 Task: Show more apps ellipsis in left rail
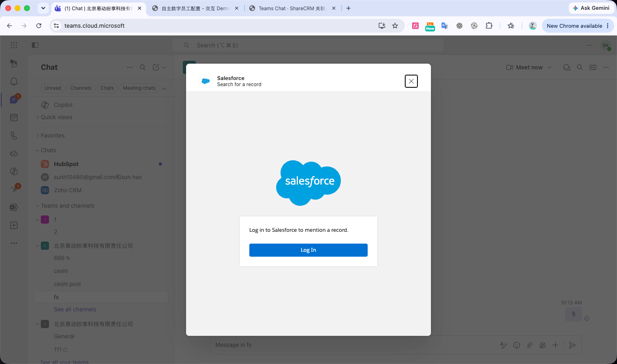pyautogui.click(x=14, y=243)
